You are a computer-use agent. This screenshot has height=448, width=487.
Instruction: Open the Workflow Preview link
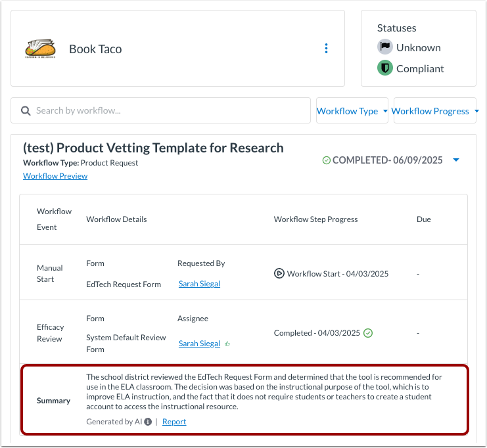click(x=55, y=176)
